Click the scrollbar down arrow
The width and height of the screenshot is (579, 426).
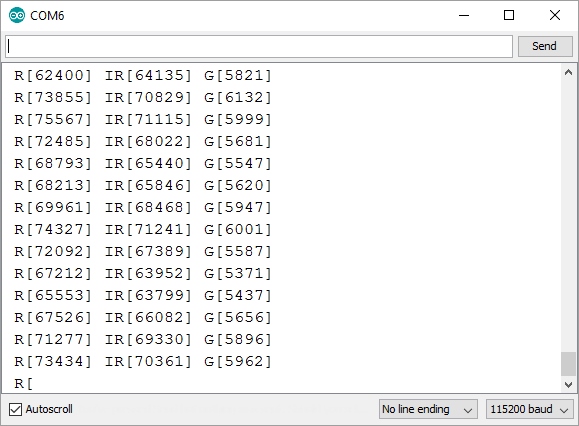pos(568,385)
